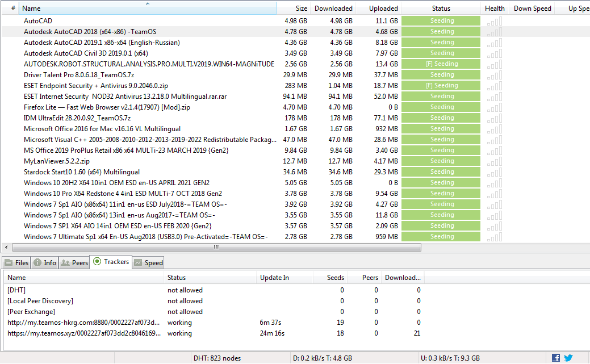The width and height of the screenshot is (590, 364).
Task: Select Autodesk AutoCAD 2018 (x64-x86) -TeamOS torrent
Action: [x=90, y=32]
